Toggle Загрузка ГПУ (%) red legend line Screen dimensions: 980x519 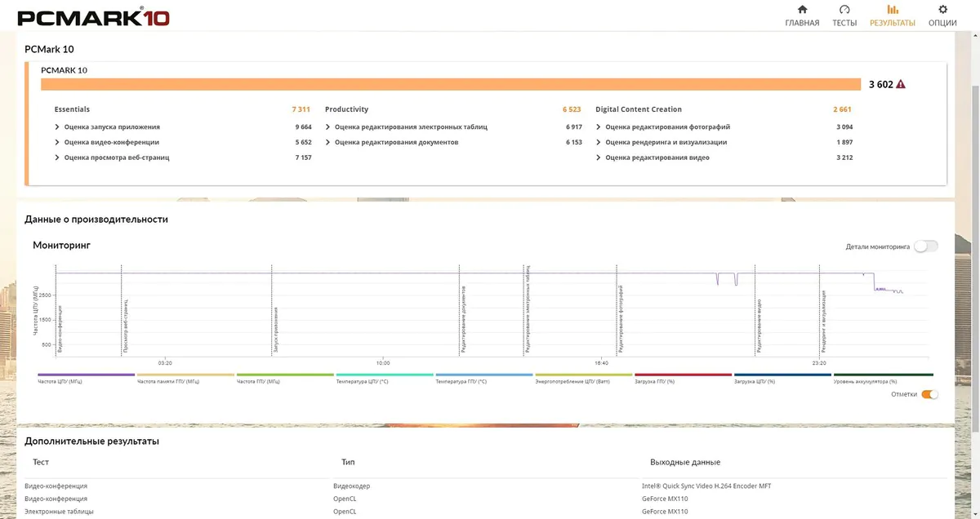[x=684, y=378]
